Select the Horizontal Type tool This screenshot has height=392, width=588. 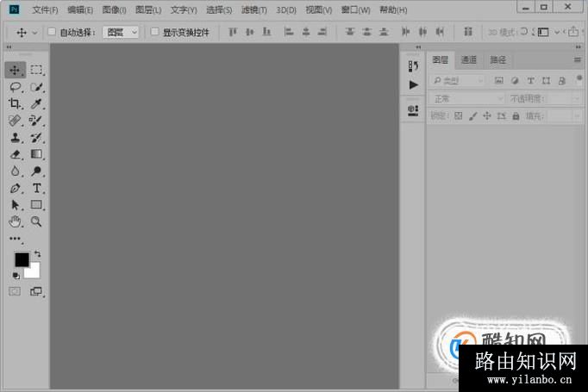point(36,188)
